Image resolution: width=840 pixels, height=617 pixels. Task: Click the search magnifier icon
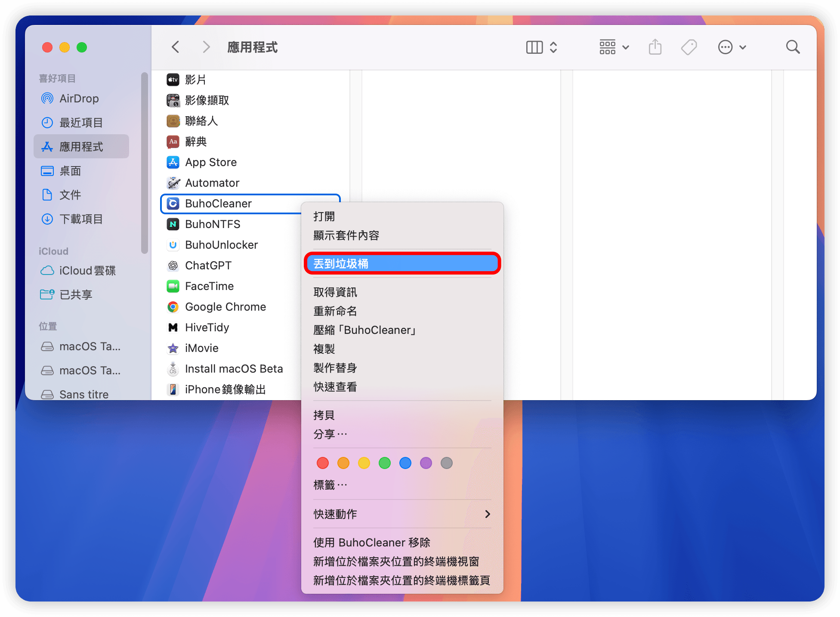pyautogui.click(x=793, y=47)
